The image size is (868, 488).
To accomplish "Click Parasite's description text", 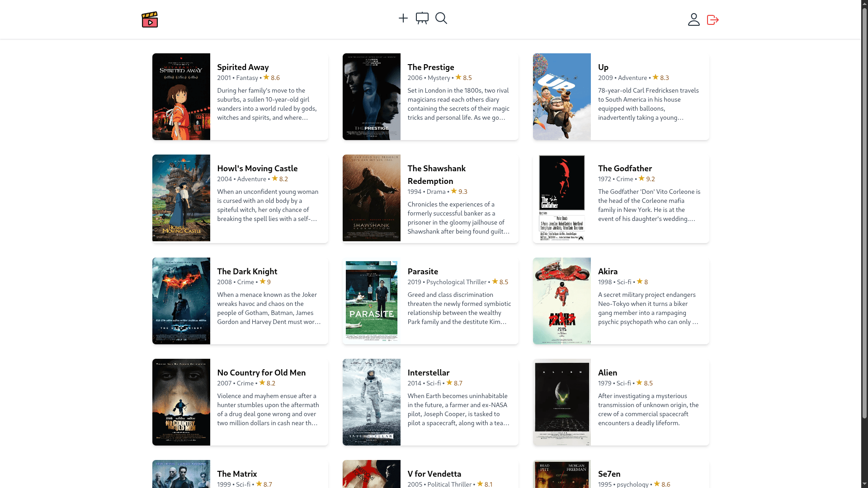I will (x=459, y=308).
